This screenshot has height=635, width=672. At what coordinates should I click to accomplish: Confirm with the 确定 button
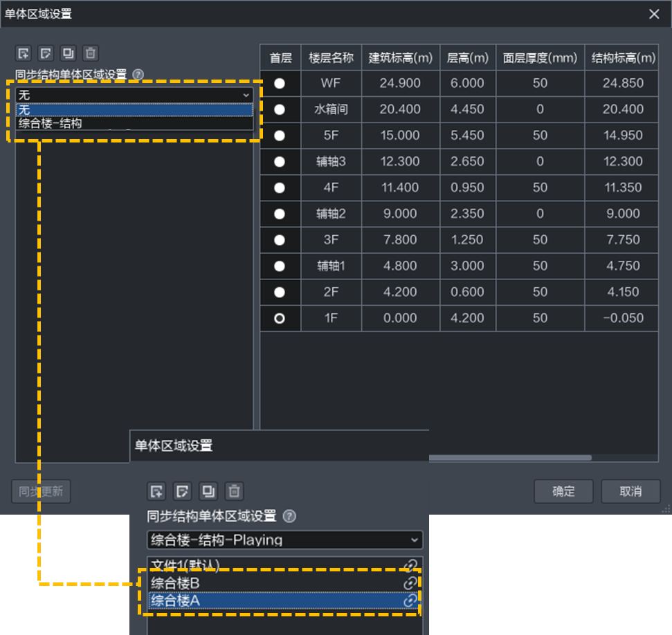coord(563,491)
